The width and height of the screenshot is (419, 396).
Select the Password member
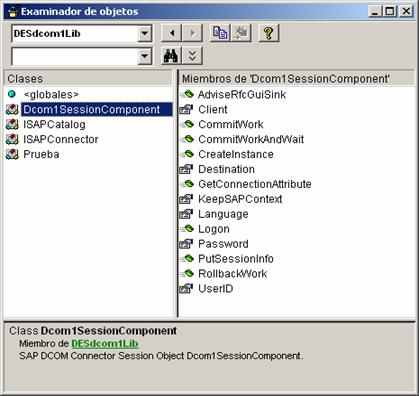click(x=223, y=244)
